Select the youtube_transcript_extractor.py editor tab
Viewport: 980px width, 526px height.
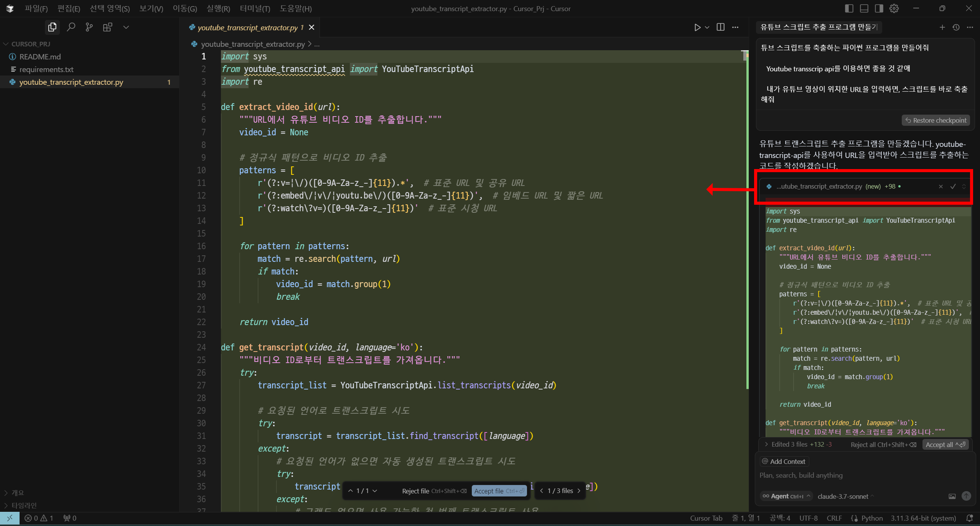247,28
